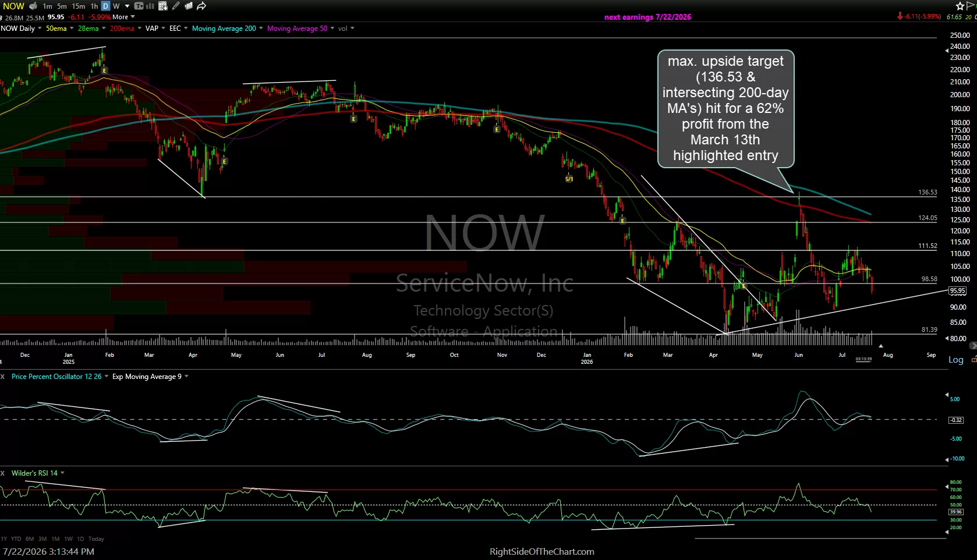The height and width of the screenshot is (560, 977).
Task: Switch to the 1h timeframe
Action: [x=94, y=6]
